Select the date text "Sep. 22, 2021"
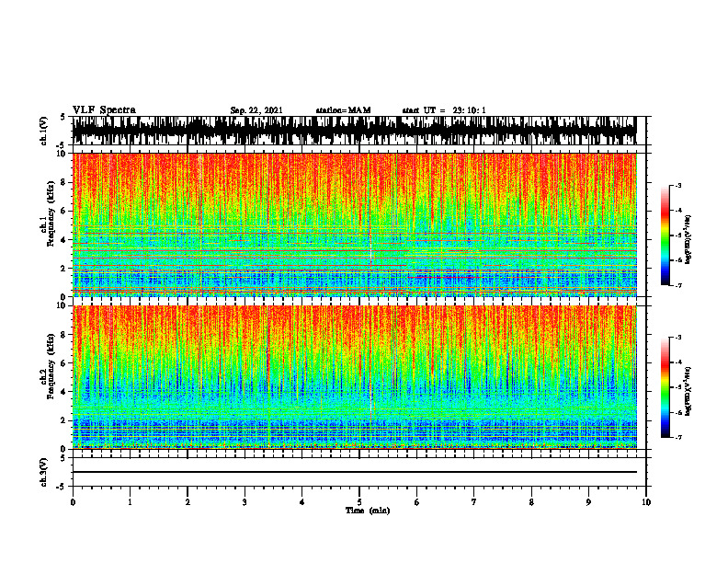The image size is (728, 563). (256, 110)
